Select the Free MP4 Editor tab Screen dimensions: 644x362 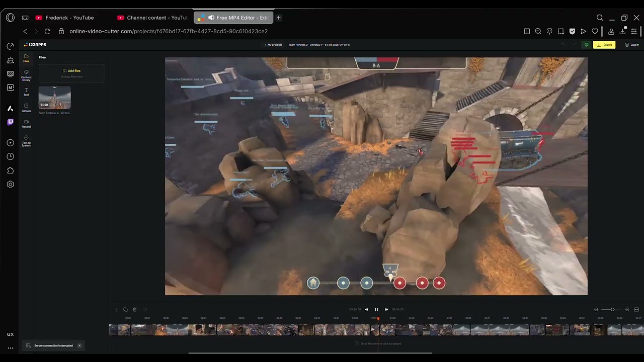[x=233, y=18]
